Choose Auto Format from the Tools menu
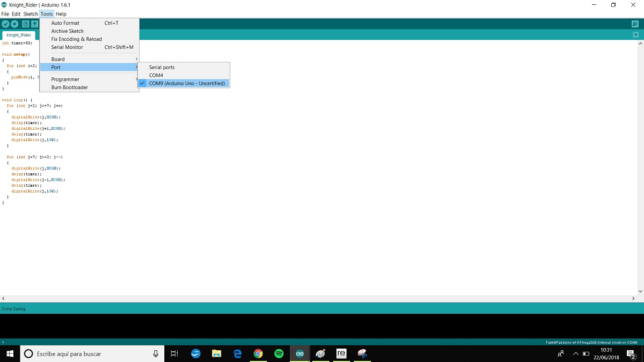The width and height of the screenshot is (644, 362). click(90, 23)
